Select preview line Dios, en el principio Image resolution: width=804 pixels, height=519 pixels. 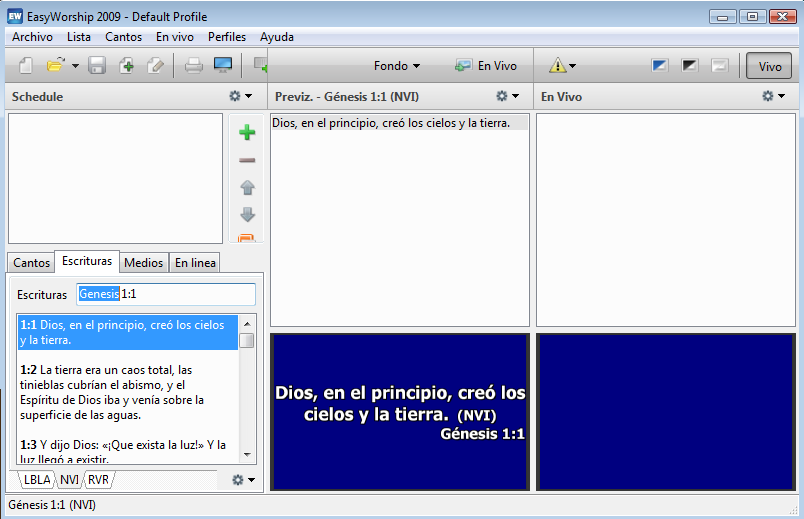(399, 123)
